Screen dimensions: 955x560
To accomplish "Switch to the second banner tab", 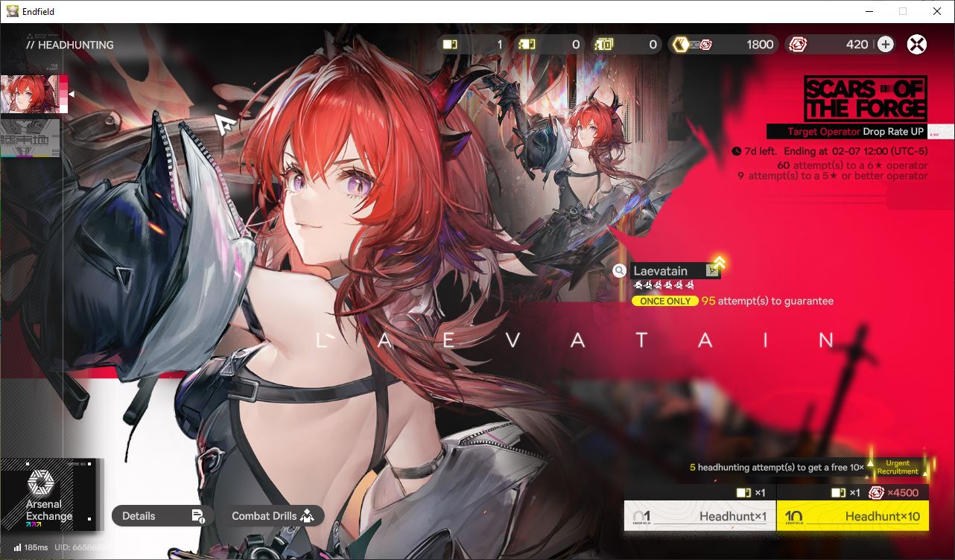I will pyautogui.click(x=30, y=139).
